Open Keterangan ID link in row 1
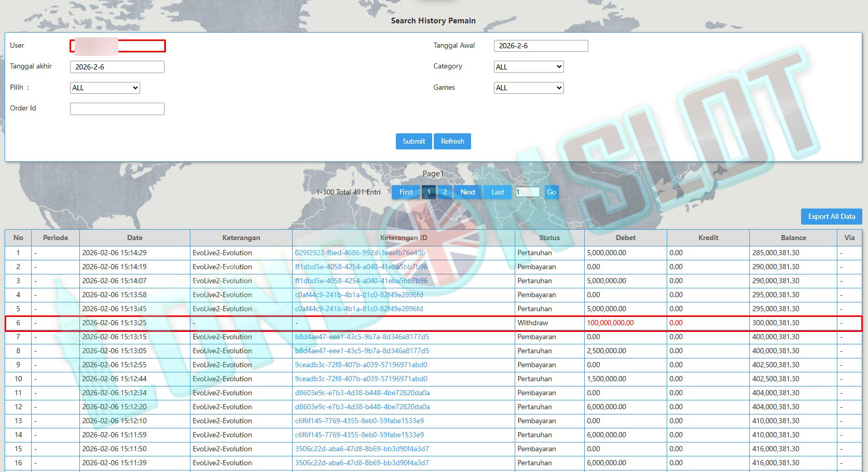The width and height of the screenshot is (868, 472). click(x=360, y=253)
